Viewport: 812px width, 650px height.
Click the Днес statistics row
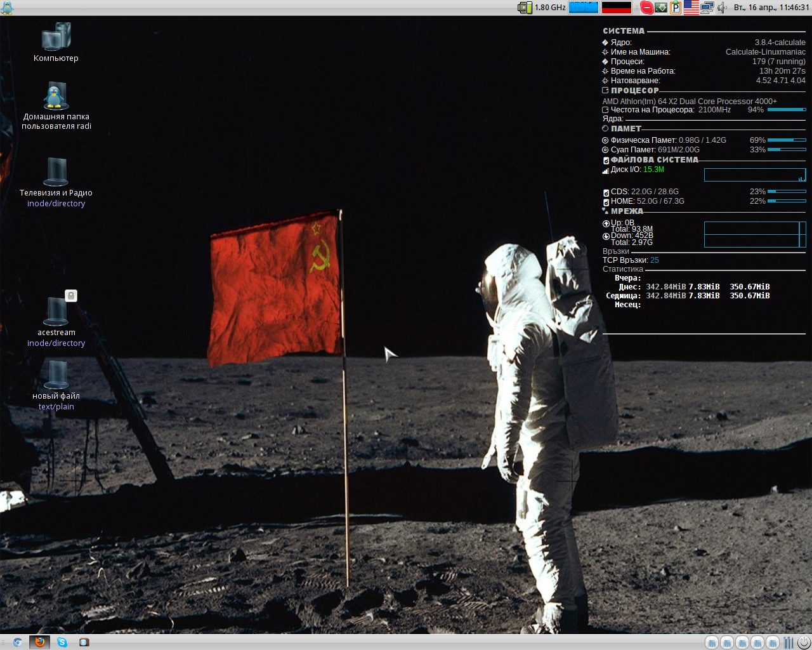(x=694, y=287)
